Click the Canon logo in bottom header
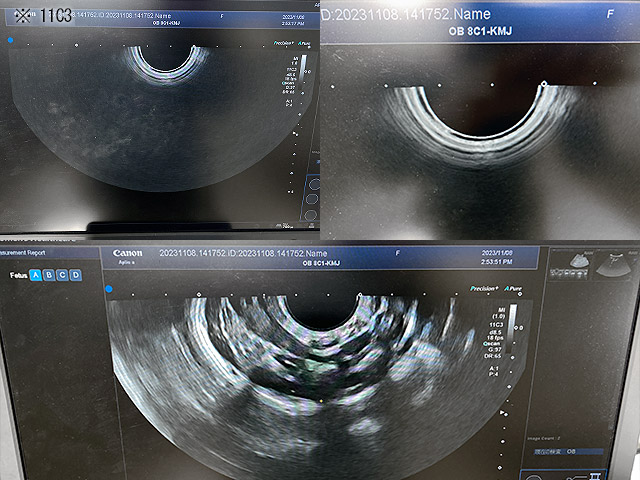This screenshot has width=640, height=480. tap(128, 253)
